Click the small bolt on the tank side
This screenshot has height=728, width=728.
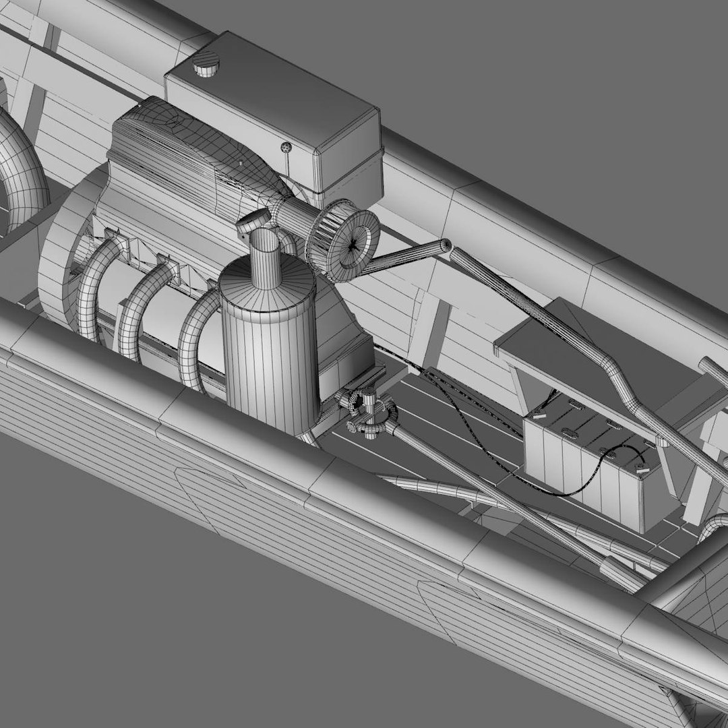pyautogui.click(x=286, y=147)
